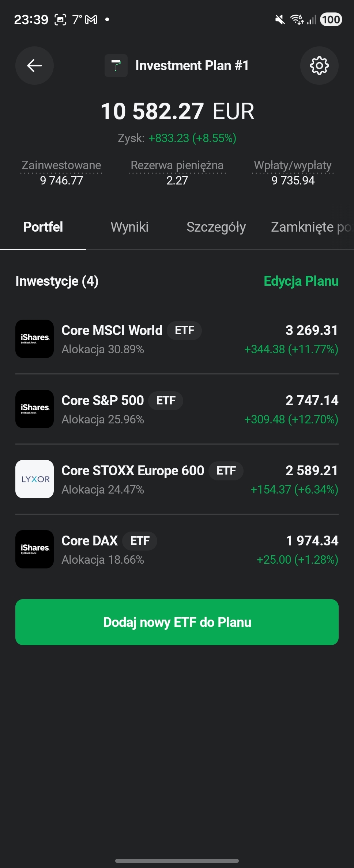Tap the muted sound status icon
354x868 pixels.
280,19
